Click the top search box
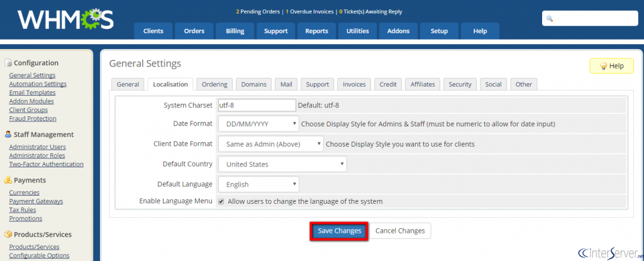644x261 pixels. pyautogui.click(x=590, y=18)
